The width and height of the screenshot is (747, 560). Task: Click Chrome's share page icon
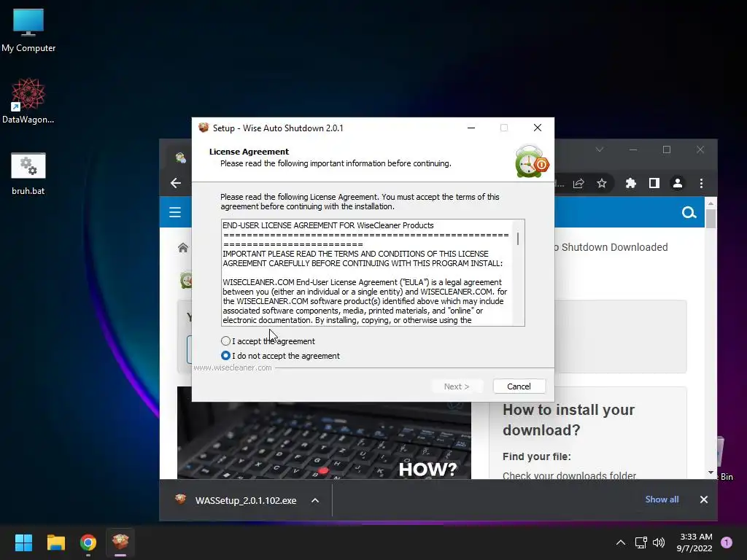pos(578,183)
